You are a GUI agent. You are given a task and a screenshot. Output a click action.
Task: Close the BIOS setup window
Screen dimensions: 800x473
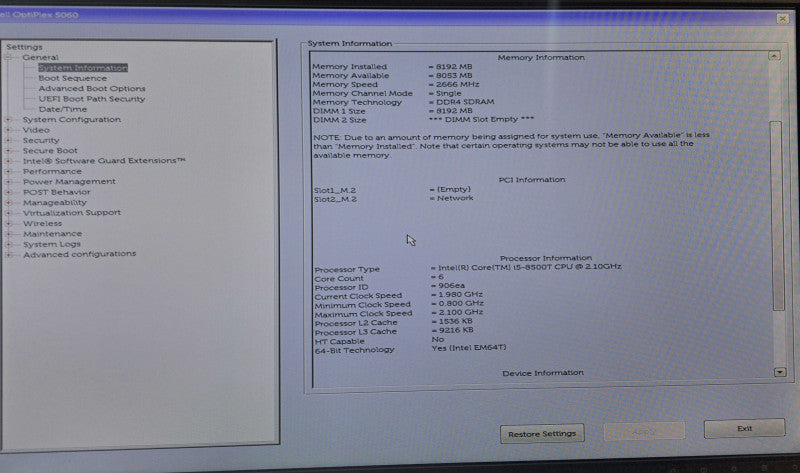point(782,19)
